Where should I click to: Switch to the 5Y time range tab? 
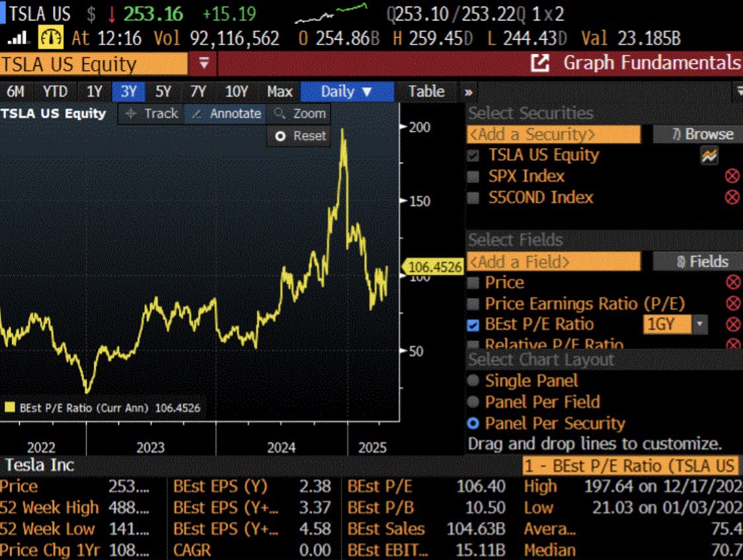163,91
